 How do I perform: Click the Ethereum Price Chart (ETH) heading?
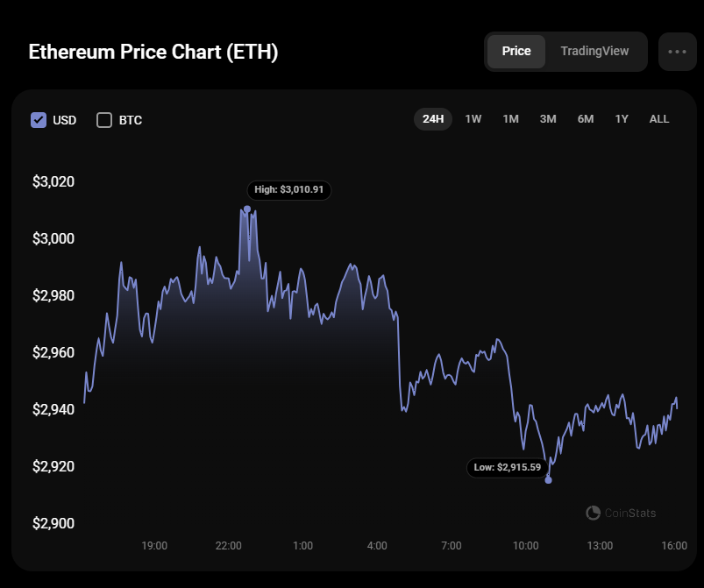click(153, 52)
